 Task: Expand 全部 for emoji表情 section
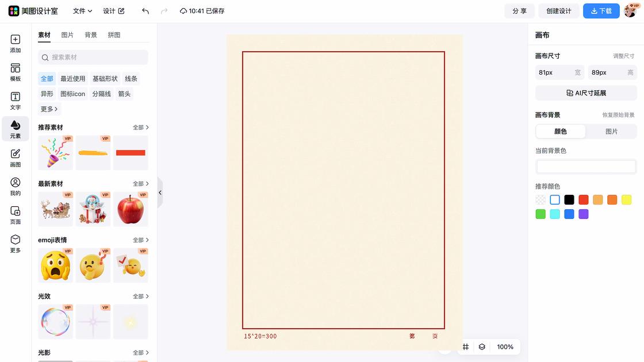coord(141,240)
